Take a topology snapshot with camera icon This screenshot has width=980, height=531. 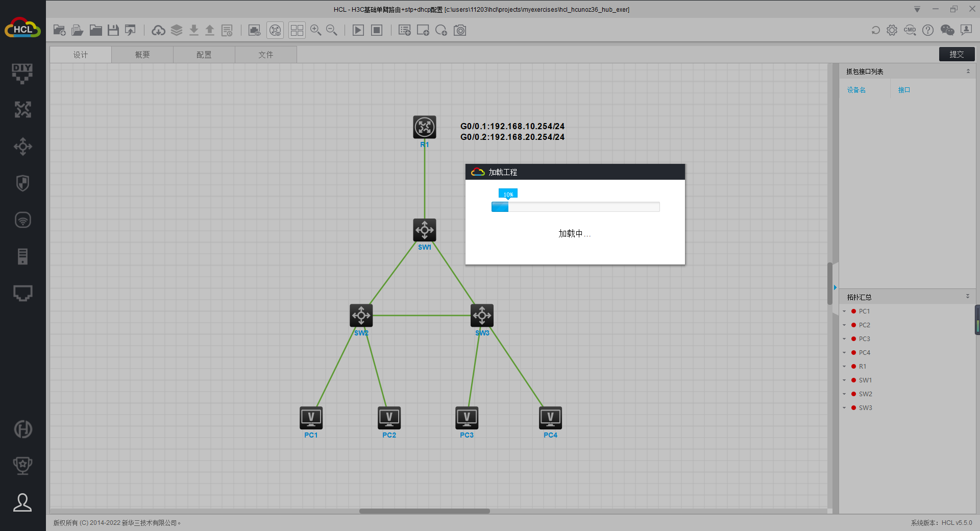coord(460,31)
